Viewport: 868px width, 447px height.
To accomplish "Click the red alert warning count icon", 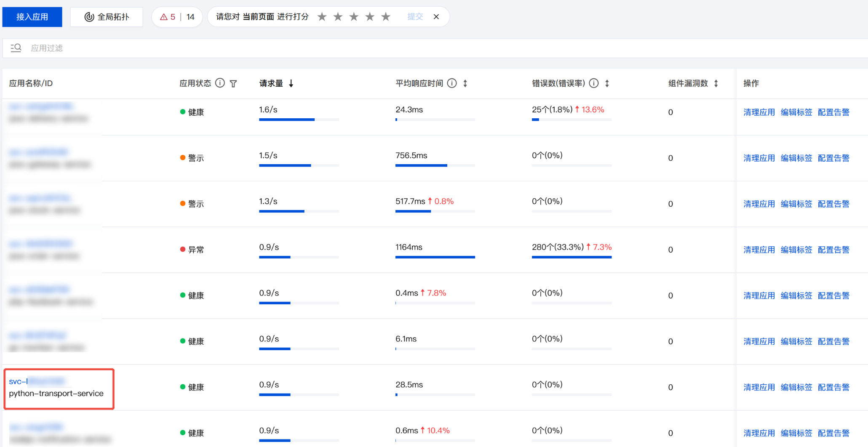I will 164,17.
